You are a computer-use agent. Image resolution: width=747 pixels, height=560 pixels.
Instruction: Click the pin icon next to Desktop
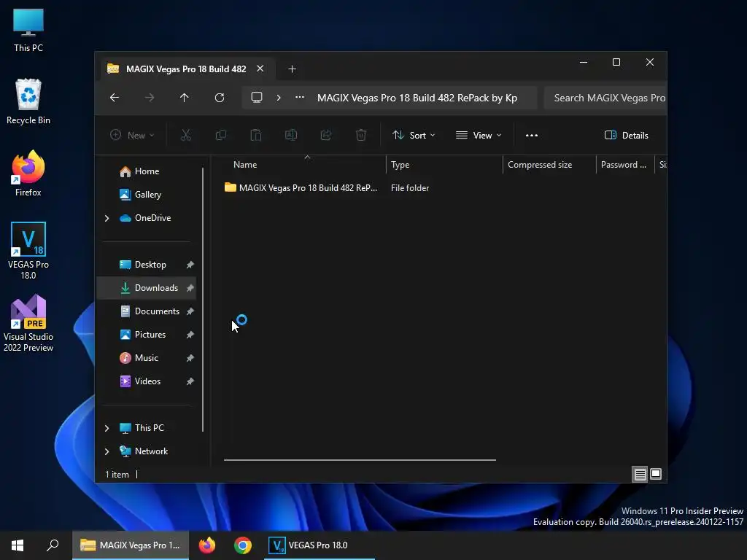click(190, 264)
